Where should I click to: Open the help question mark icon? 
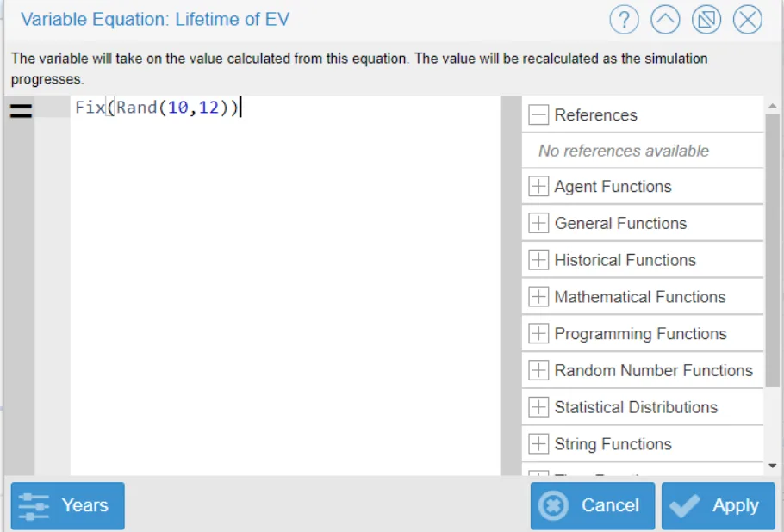click(x=624, y=20)
